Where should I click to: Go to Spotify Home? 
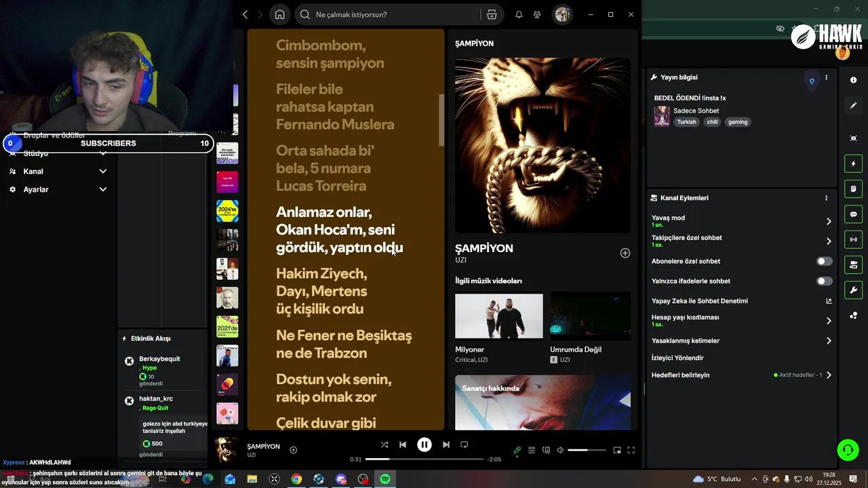pos(279,14)
